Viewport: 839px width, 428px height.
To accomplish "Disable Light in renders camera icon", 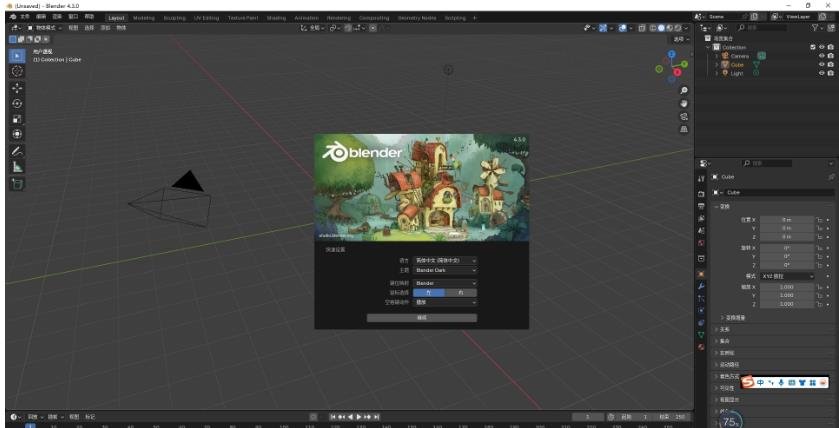I will click(x=830, y=73).
